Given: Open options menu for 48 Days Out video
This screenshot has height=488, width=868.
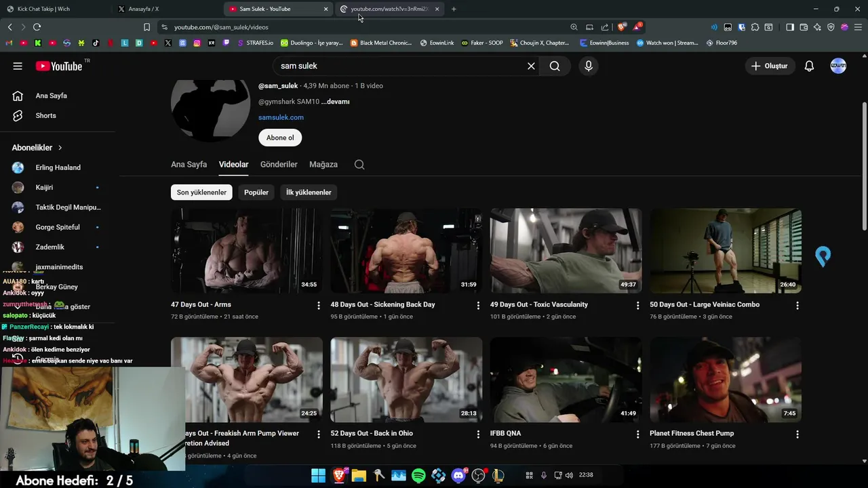Looking at the screenshot, I should coord(478,306).
